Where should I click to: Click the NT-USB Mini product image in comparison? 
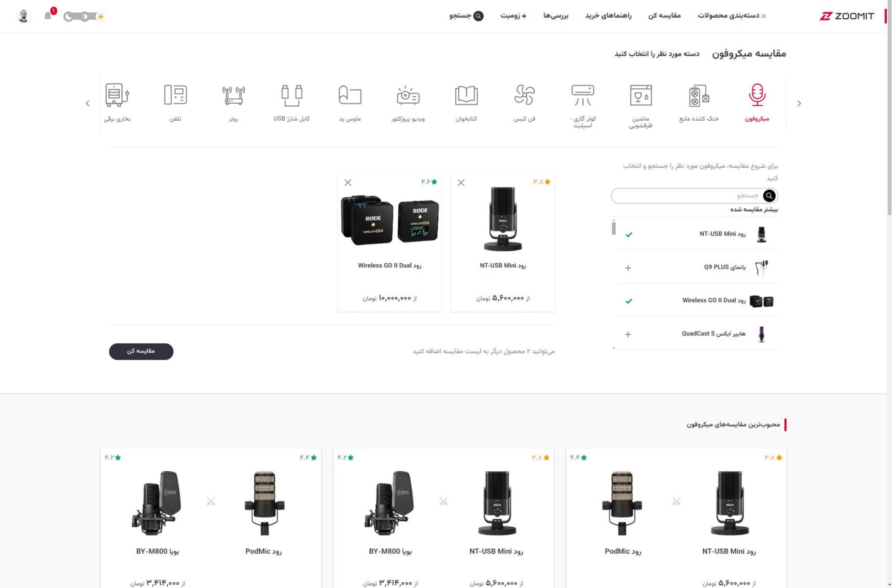(503, 219)
